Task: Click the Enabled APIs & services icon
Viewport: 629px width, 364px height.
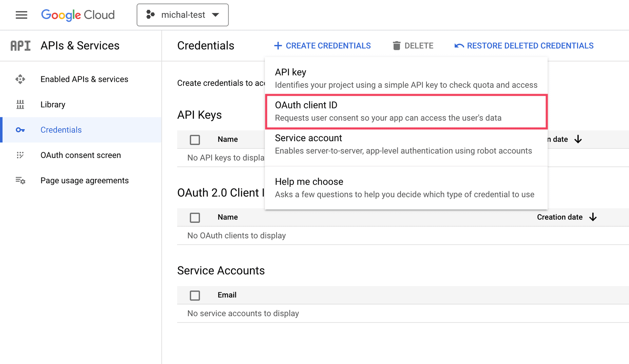Action: [x=20, y=79]
